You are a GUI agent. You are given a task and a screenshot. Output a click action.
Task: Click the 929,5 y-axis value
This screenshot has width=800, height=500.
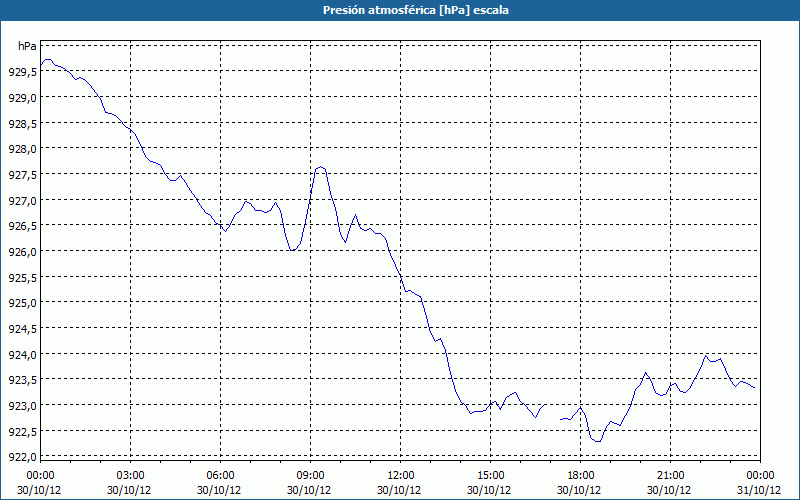click(x=23, y=72)
